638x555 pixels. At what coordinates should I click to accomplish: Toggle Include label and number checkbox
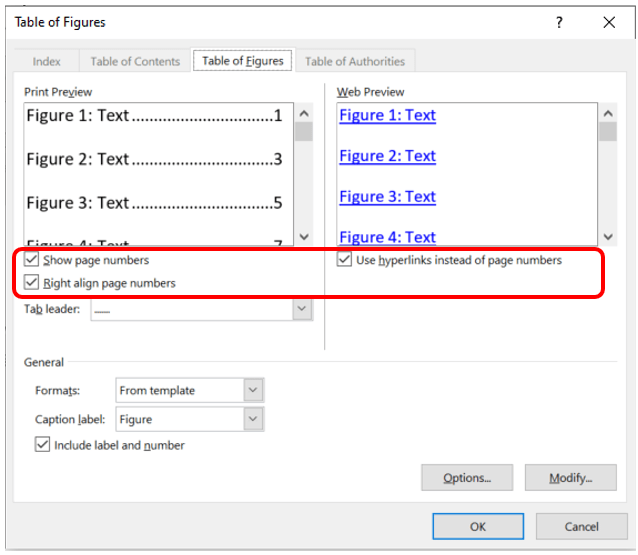pyautogui.click(x=42, y=445)
